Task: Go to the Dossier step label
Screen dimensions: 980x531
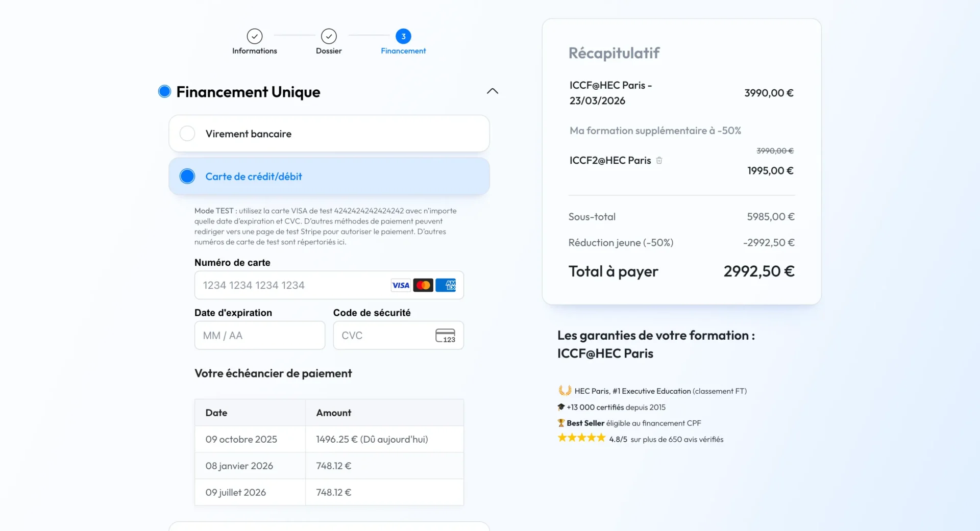Action: (x=329, y=51)
